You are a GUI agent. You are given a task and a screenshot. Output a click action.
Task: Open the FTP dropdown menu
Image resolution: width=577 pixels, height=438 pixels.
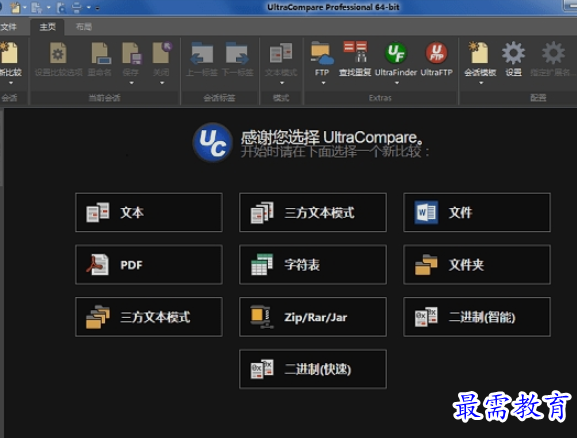pyautogui.click(x=323, y=83)
